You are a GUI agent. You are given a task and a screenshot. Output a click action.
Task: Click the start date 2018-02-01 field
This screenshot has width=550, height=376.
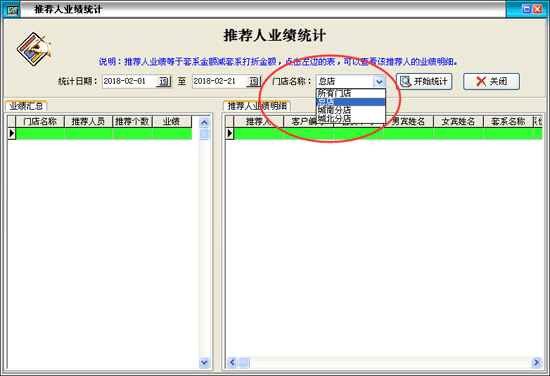coord(129,81)
